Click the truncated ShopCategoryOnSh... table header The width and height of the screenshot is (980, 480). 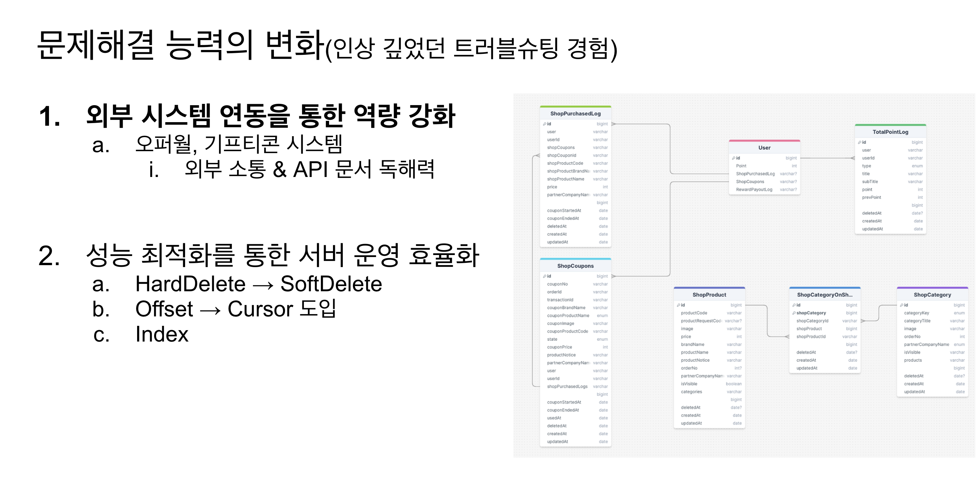click(824, 295)
